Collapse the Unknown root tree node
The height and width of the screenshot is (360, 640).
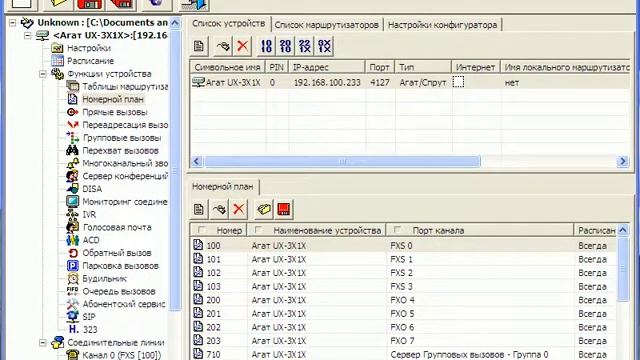click(13, 22)
